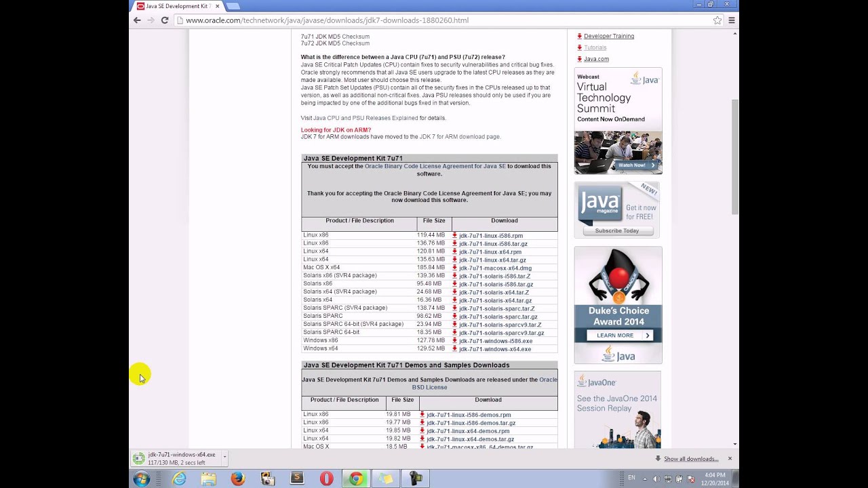Select the Windows x64 product row label

point(321,348)
